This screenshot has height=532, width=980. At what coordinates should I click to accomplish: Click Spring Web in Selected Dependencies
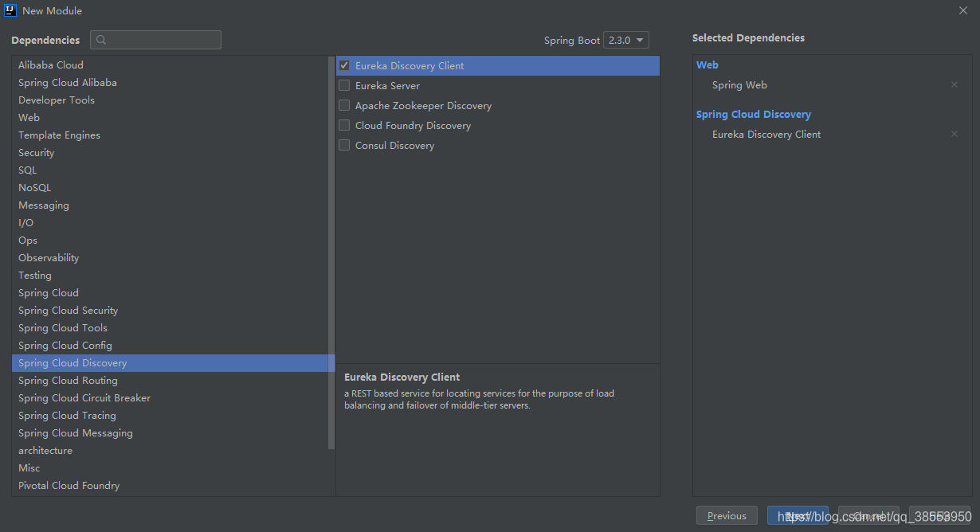pyautogui.click(x=739, y=85)
